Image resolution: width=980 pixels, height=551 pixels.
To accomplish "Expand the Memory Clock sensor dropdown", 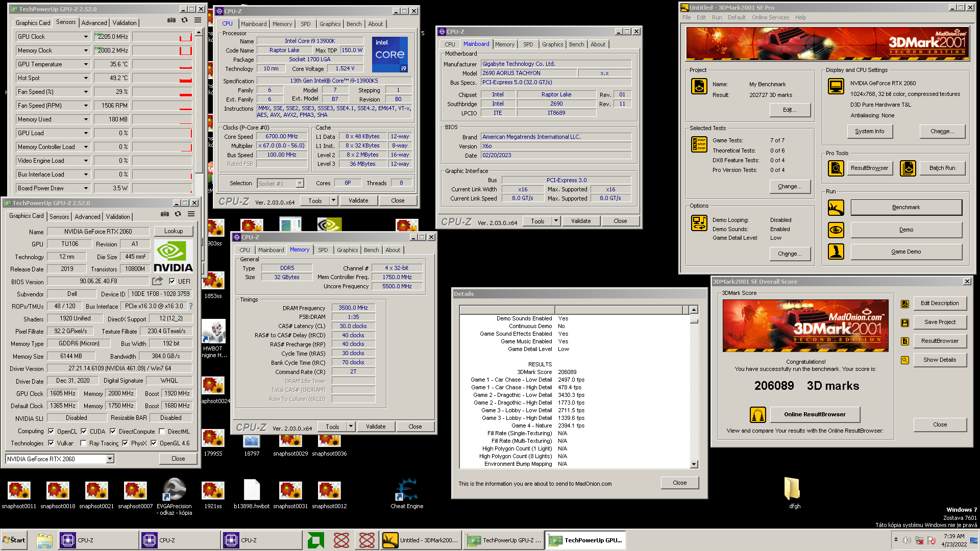I will [x=86, y=51].
